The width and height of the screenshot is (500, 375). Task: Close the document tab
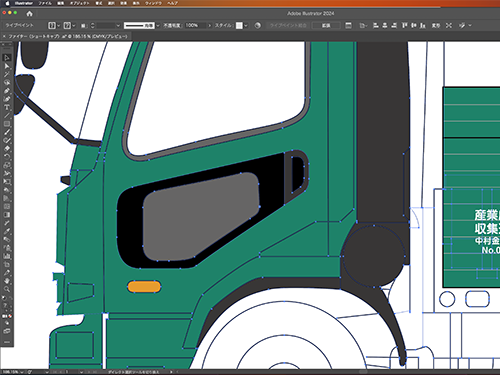click(x=4, y=36)
